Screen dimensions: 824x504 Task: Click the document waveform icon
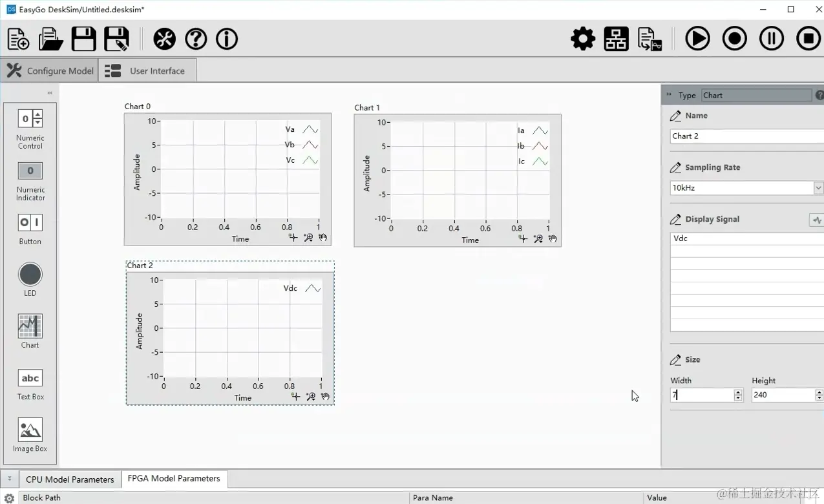click(x=650, y=39)
